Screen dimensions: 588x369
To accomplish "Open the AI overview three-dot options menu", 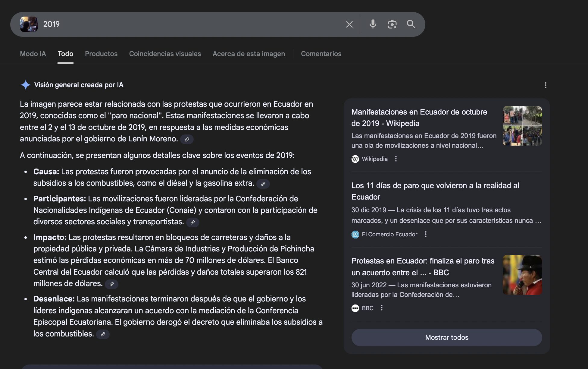I will pyautogui.click(x=545, y=85).
